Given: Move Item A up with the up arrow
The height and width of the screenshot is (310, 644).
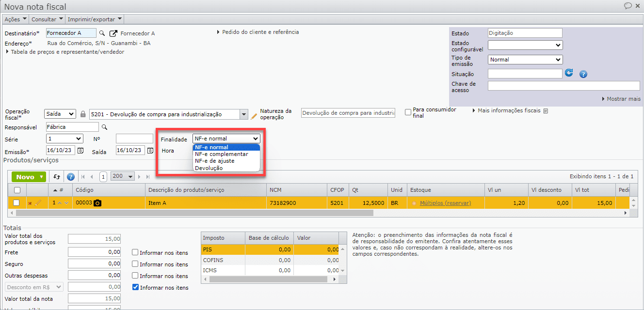Looking at the screenshot, I should (x=60, y=203).
